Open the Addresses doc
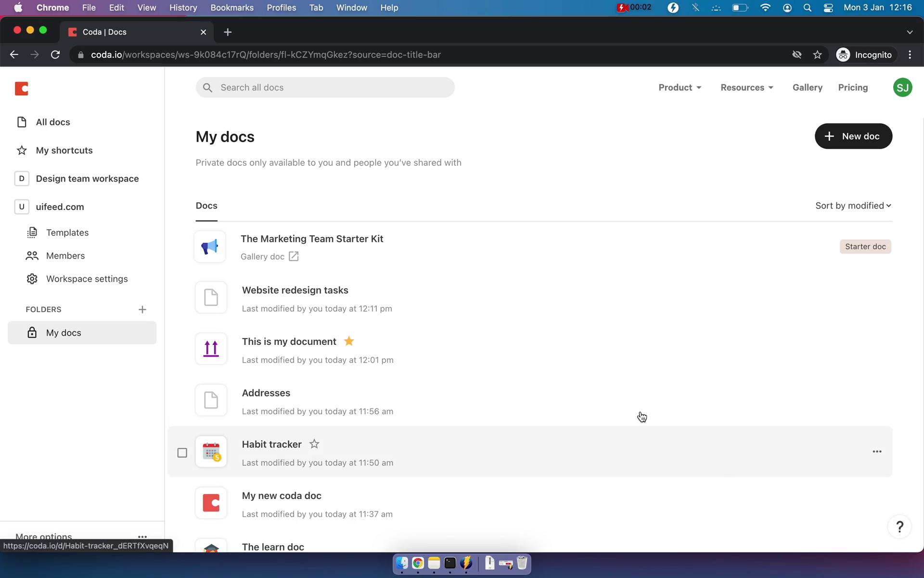This screenshot has height=578, width=924. click(x=266, y=393)
